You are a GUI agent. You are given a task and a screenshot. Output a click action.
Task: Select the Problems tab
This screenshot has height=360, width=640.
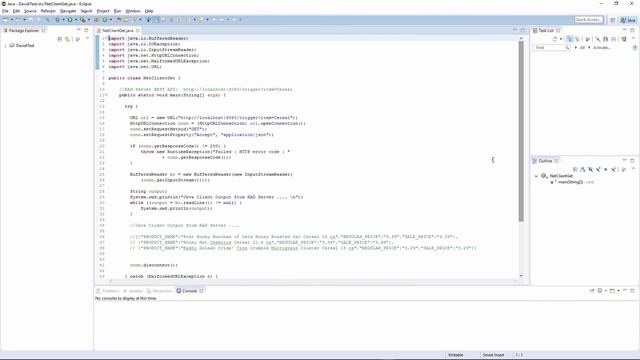point(108,291)
